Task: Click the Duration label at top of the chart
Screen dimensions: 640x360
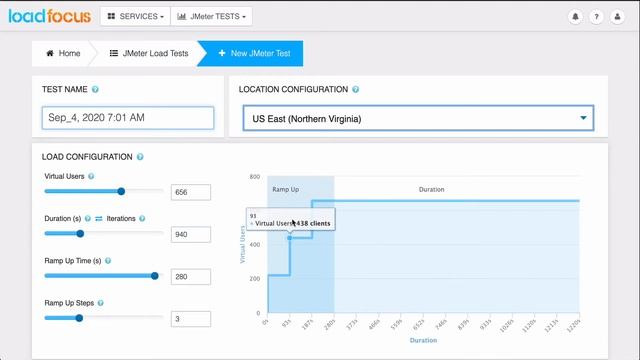Action: point(431,189)
